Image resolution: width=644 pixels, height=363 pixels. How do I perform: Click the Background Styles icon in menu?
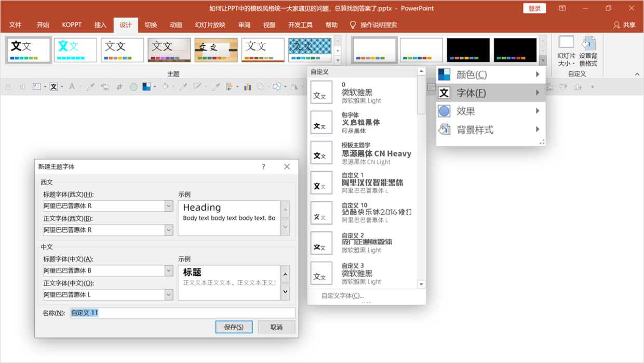(x=444, y=129)
